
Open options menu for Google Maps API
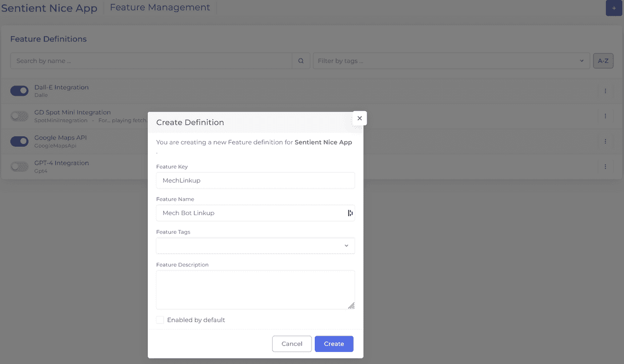(x=605, y=141)
